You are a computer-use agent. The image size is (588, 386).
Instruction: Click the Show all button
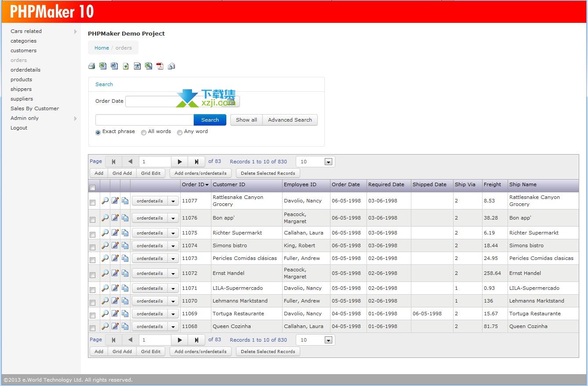pos(247,120)
